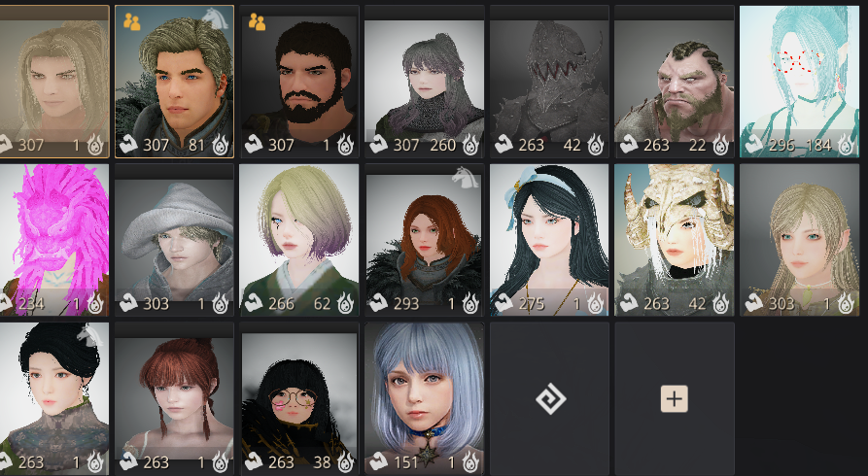This screenshot has width=868, height=476.
Task: Click the plus icon to add a character
Action: (x=675, y=398)
